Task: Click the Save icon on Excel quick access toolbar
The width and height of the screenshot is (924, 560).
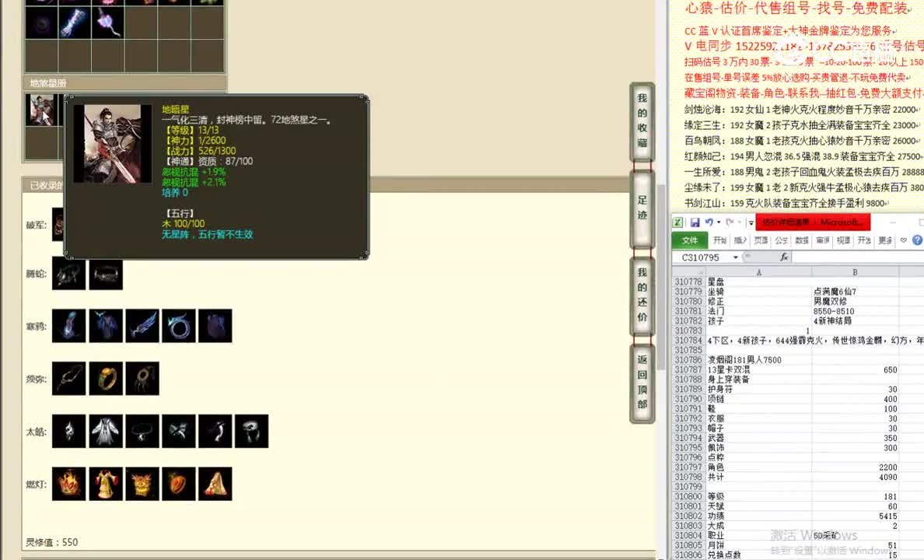Action: [x=695, y=223]
